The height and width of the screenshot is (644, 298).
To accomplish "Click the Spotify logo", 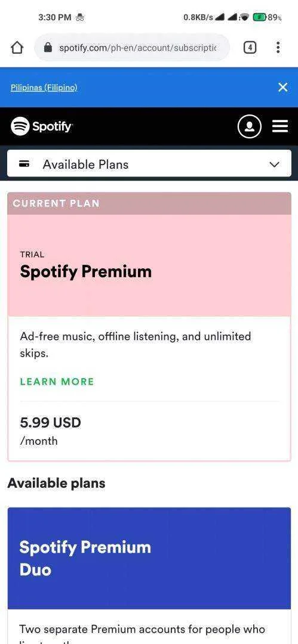I will coord(42,126).
